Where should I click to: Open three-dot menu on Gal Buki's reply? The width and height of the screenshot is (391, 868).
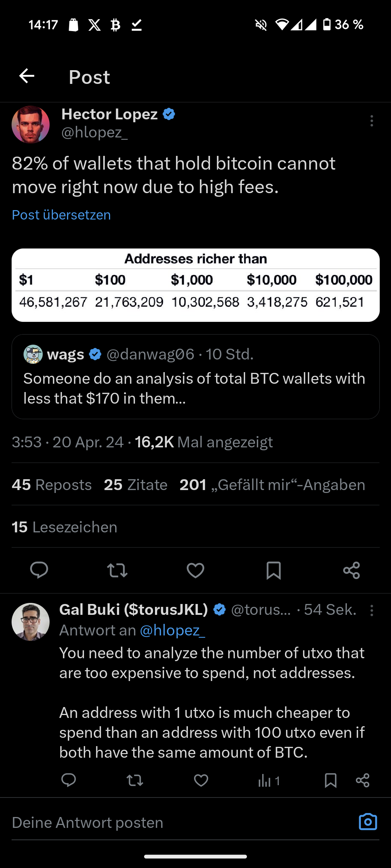coord(371,610)
